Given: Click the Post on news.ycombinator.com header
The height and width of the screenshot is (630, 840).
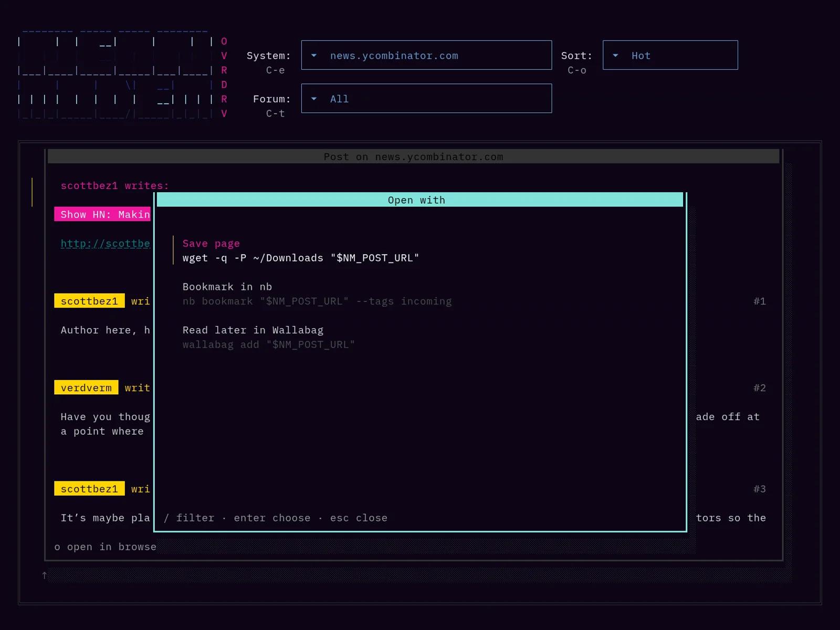Looking at the screenshot, I should (414, 156).
